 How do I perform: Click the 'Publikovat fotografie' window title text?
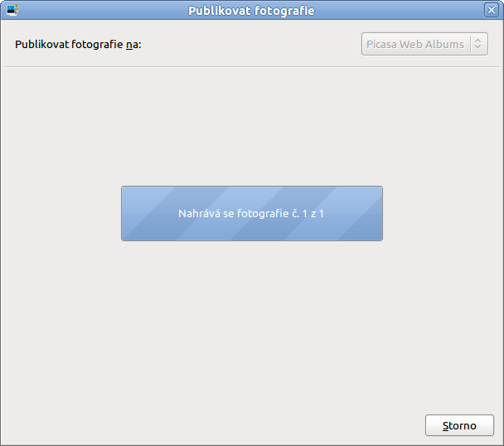[x=251, y=11]
